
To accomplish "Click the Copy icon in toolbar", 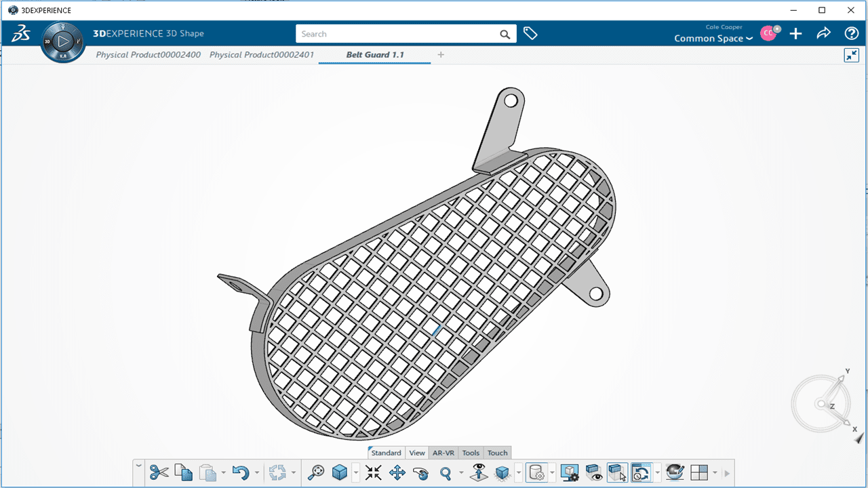I will [183, 472].
